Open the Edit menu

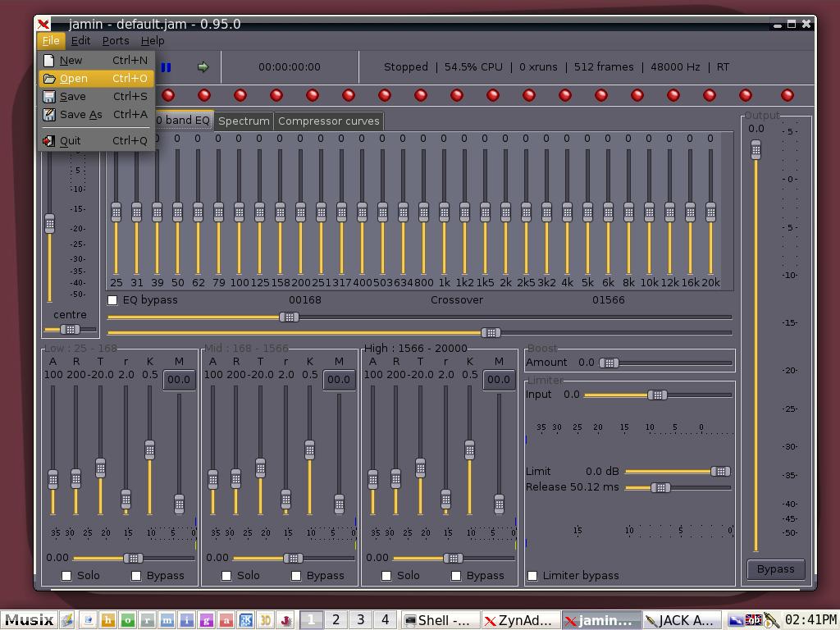click(x=80, y=40)
